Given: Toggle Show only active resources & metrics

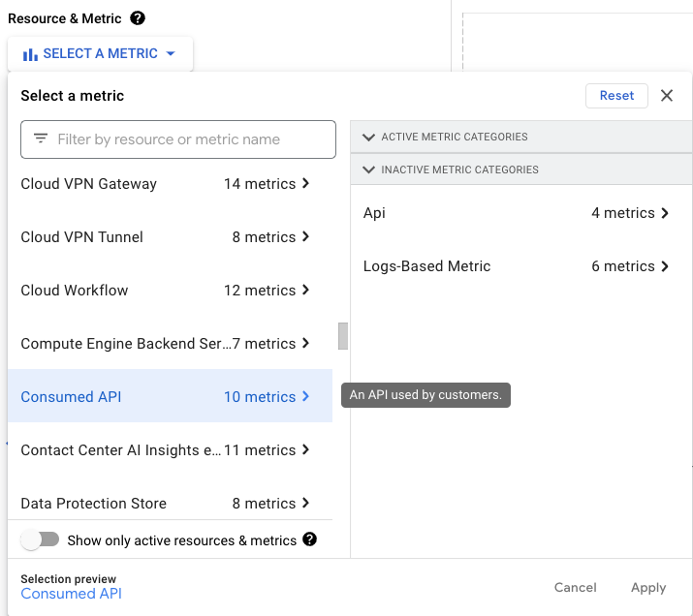Looking at the screenshot, I should coord(40,539).
